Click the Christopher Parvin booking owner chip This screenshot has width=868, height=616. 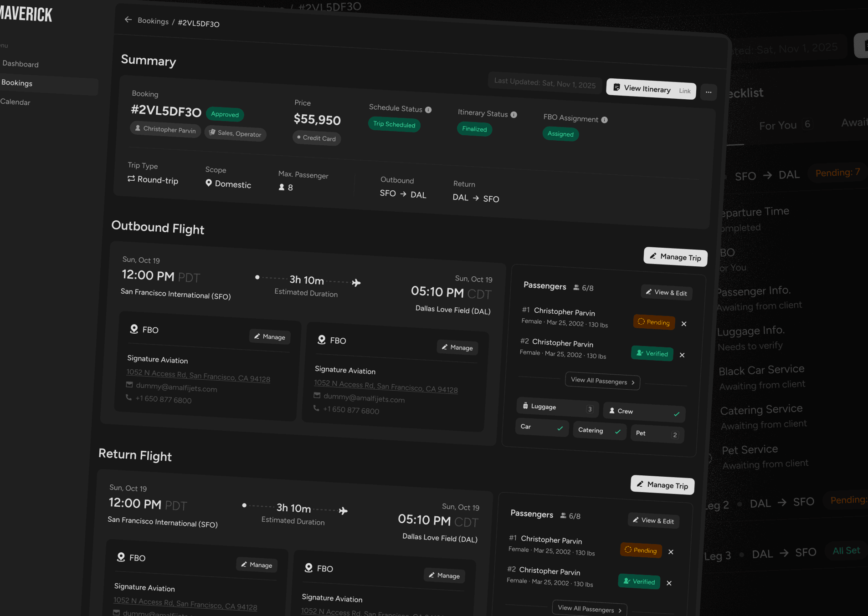165,130
